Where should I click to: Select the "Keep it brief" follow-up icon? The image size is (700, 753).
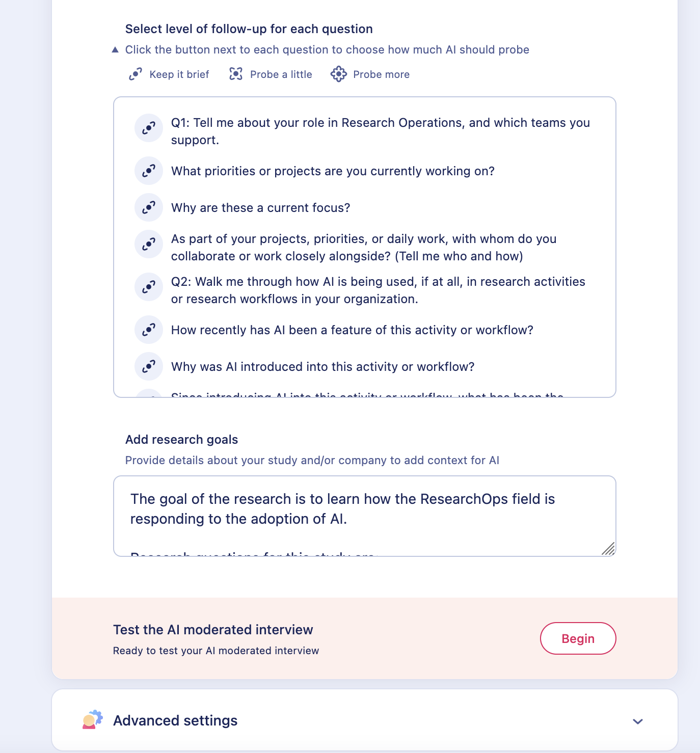click(x=136, y=74)
